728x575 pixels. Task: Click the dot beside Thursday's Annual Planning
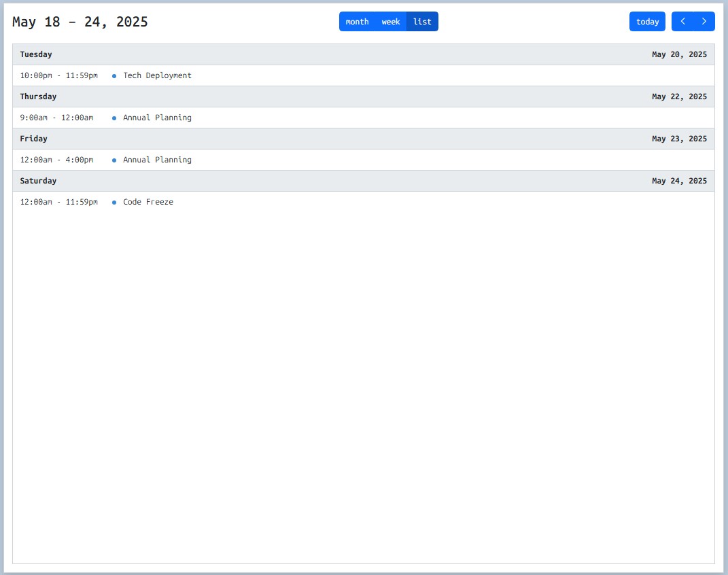(114, 118)
